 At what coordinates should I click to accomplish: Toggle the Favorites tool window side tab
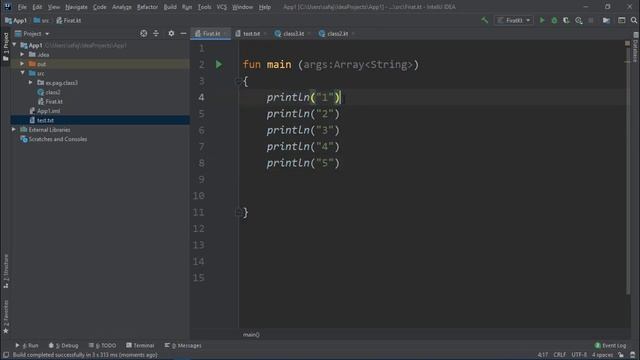point(5,317)
